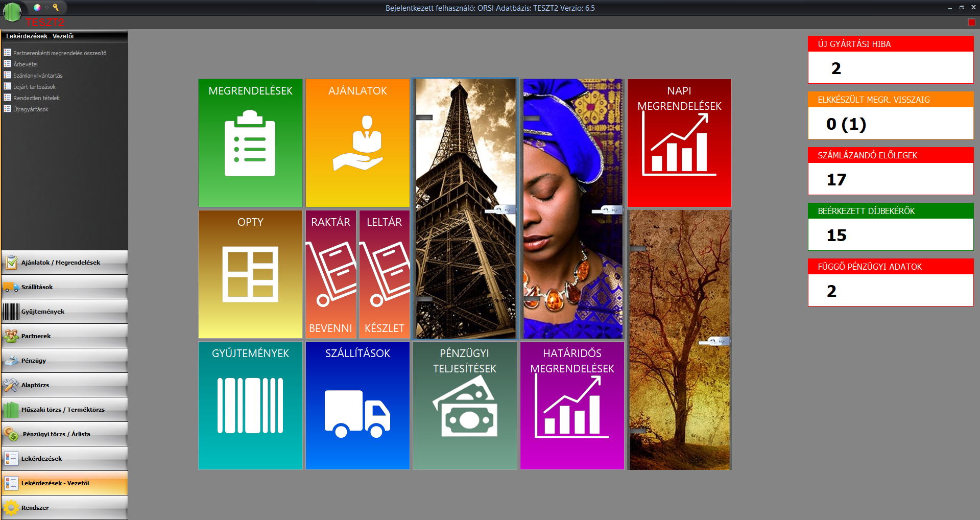Open the PÉNZÜGYI TELJESÍTÉSEK money tile
Viewport: 980px width, 520px height.
465,406
